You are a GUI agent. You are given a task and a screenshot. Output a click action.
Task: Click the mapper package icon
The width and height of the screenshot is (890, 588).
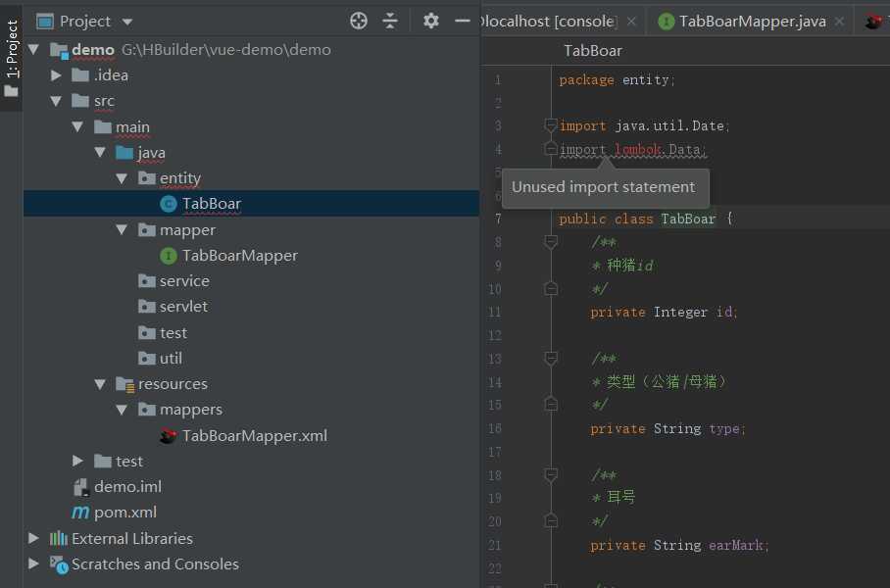click(x=146, y=230)
